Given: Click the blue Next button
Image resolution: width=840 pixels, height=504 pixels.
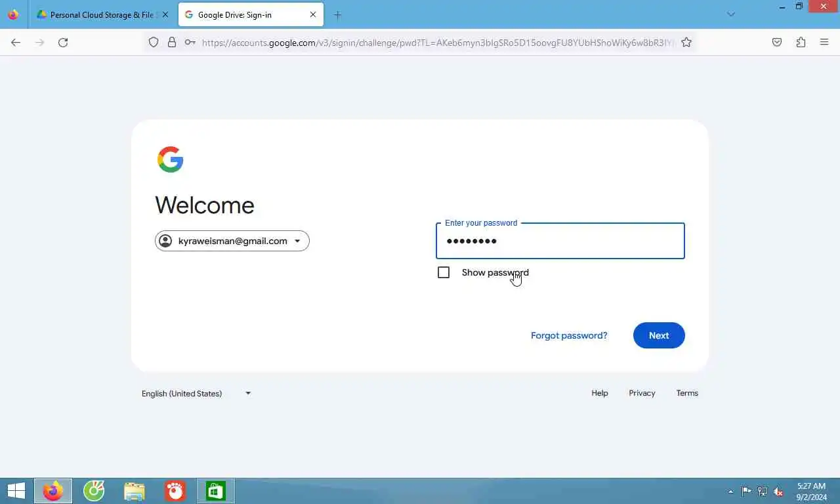Looking at the screenshot, I should coord(659,335).
